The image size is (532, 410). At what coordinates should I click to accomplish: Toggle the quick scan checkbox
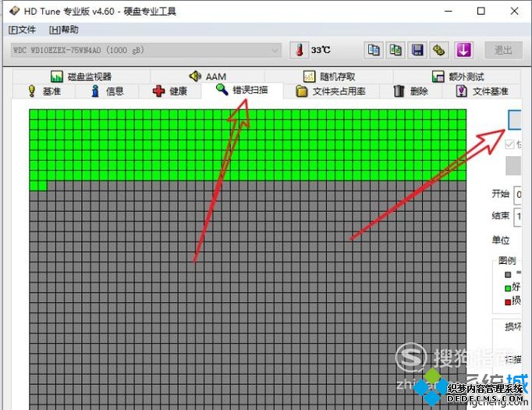509,144
